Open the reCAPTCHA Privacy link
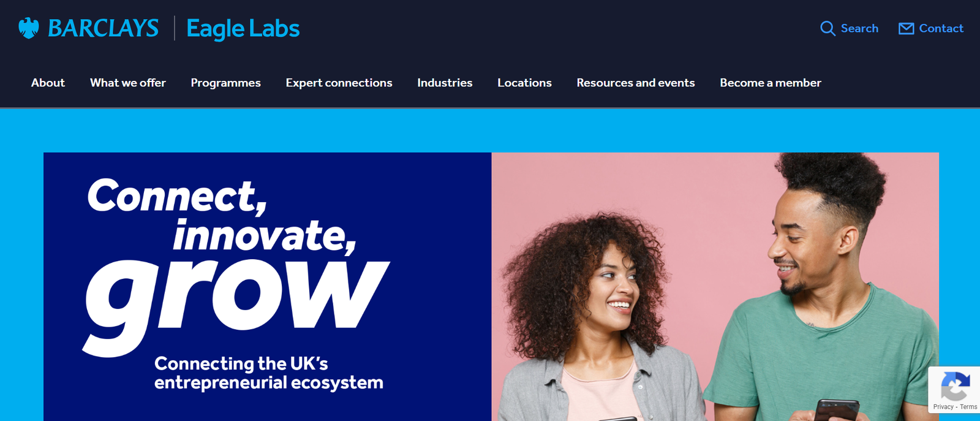The width and height of the screenshot is (980, 421). tap(943, 407)
